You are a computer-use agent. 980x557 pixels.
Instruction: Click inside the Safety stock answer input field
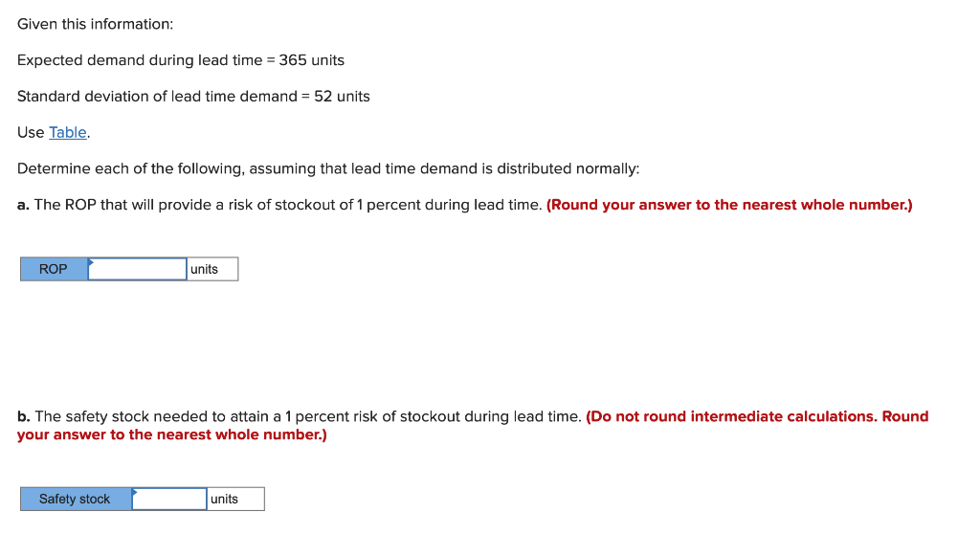click(168, 499)
